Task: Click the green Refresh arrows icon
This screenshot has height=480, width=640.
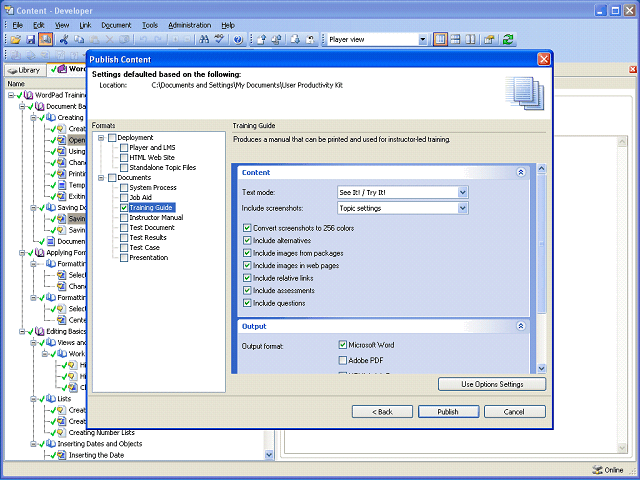Action: 508,40
